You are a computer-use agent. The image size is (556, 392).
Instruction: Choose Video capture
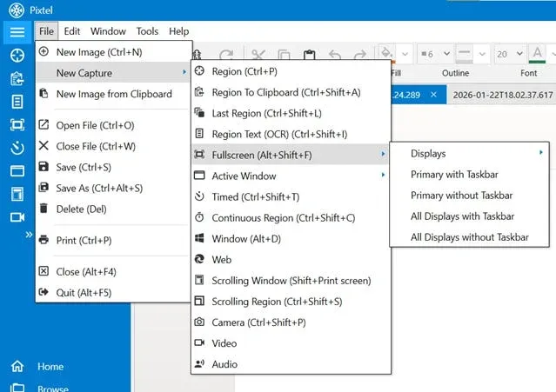[291, 342]
